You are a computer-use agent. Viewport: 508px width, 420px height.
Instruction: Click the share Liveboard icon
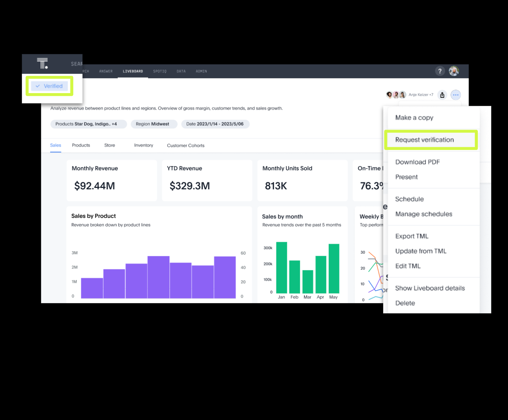(x=442, y=95)
